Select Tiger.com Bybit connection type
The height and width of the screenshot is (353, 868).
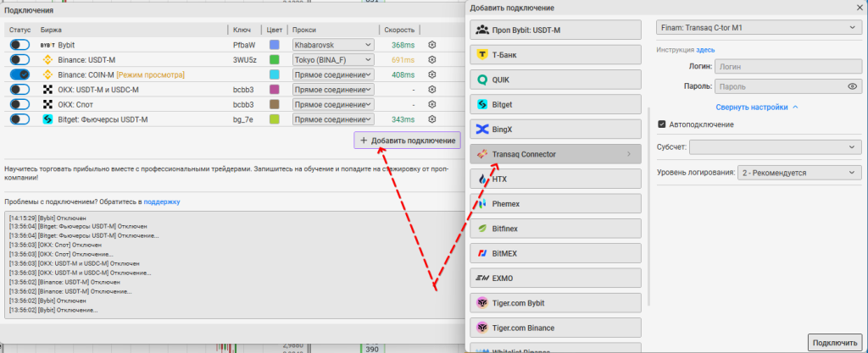tap(555, 303)
